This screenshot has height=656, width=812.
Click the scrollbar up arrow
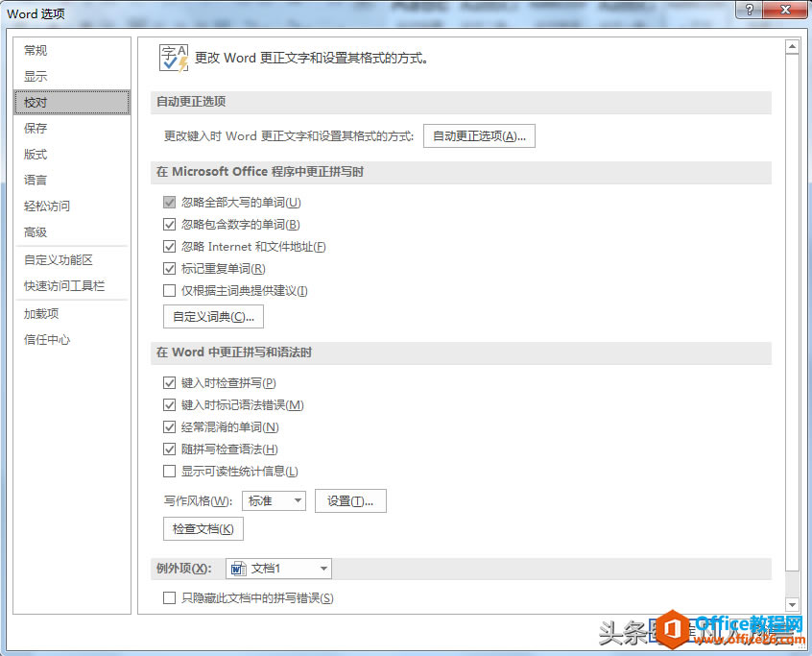792,47
